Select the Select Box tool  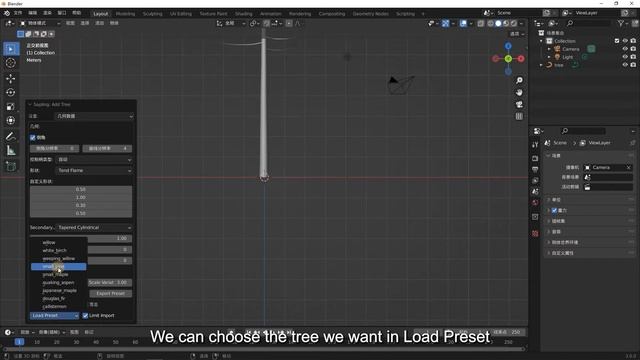click(11, 49)
